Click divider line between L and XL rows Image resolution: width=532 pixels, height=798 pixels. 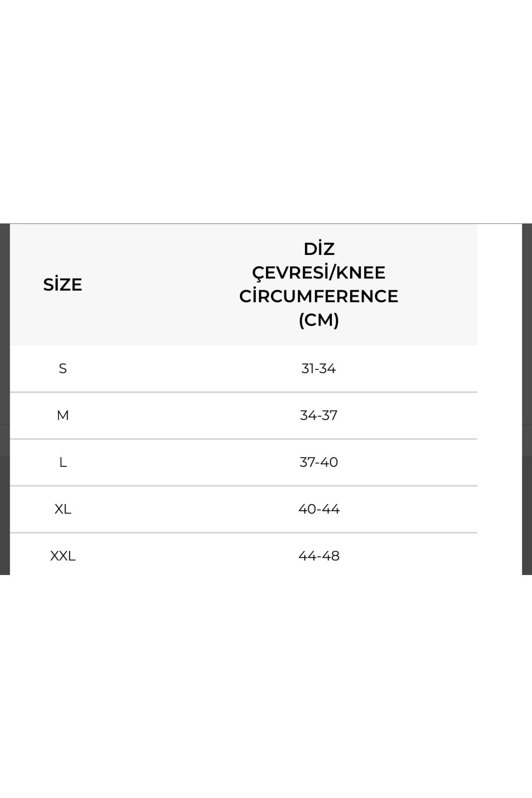click(243, 486)
